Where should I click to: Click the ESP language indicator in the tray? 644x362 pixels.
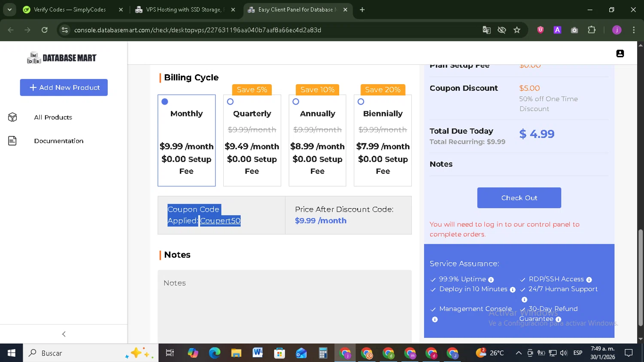pos(578,353)
